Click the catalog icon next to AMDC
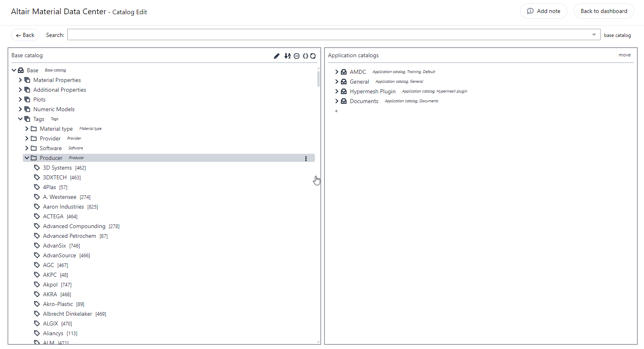 (344, 72)
